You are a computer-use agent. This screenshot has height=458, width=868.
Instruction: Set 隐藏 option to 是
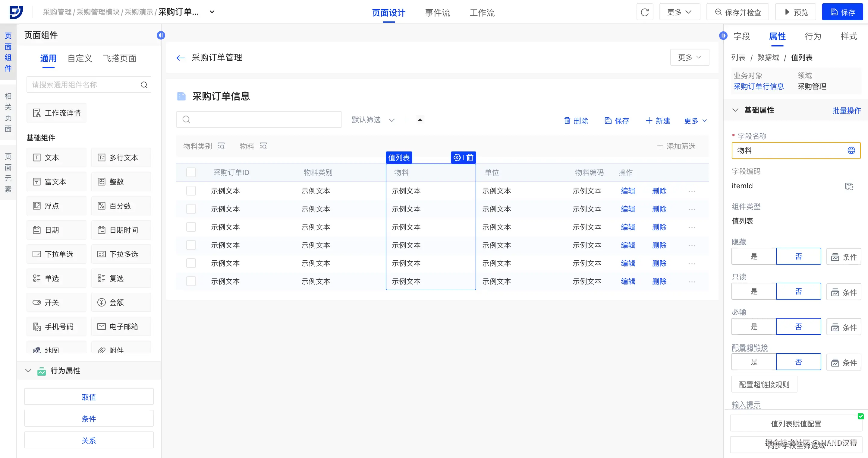point(754,256)
